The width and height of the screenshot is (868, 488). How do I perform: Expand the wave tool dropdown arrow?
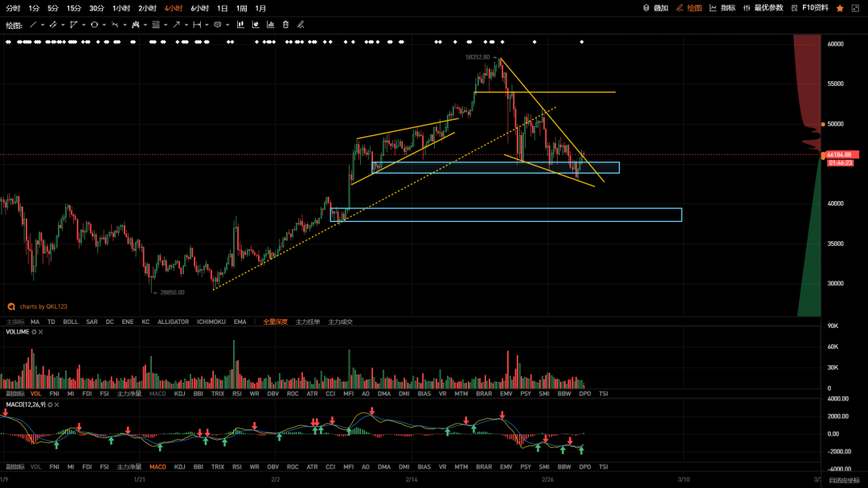click(x=125, y=25)
